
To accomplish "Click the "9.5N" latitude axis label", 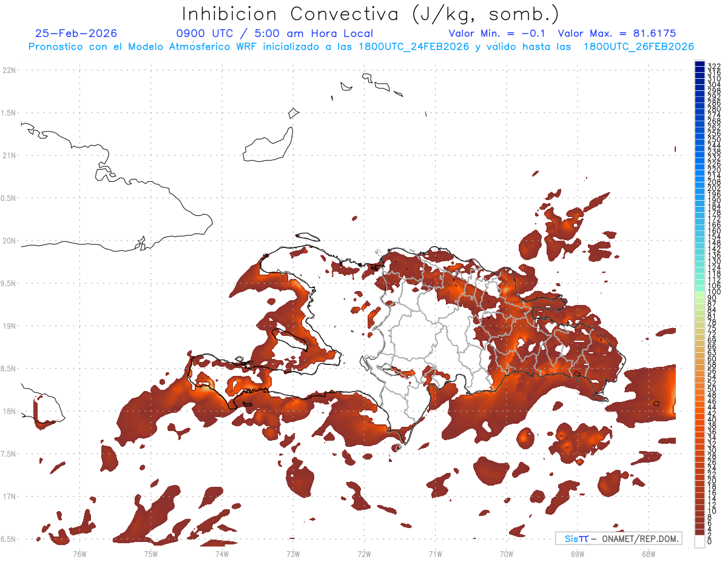I will (x=9, y=283).
